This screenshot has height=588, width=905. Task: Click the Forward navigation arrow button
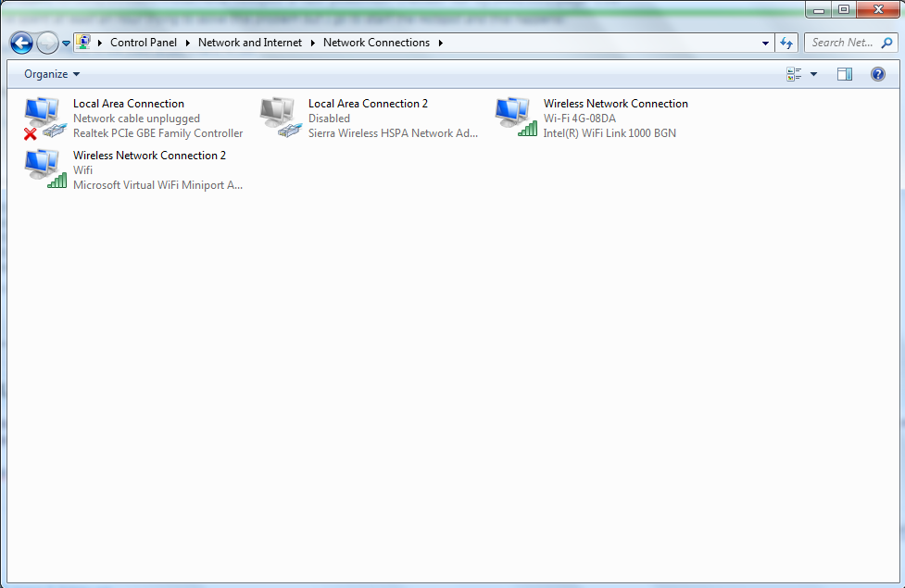pyautogui.click(x=47, y=43)
